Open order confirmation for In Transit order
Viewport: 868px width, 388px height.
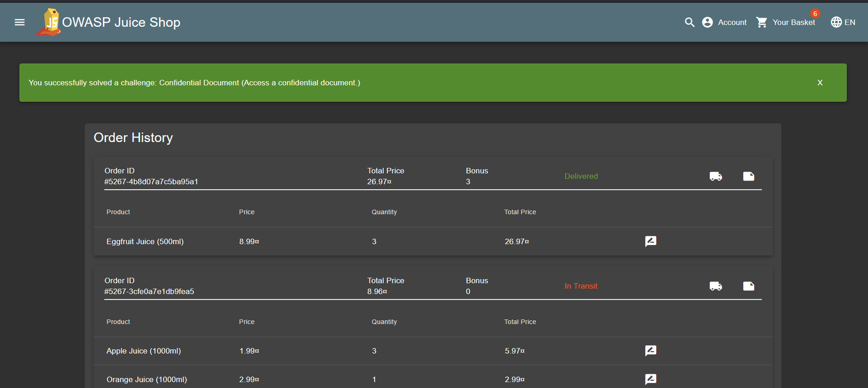pos(748,286)
